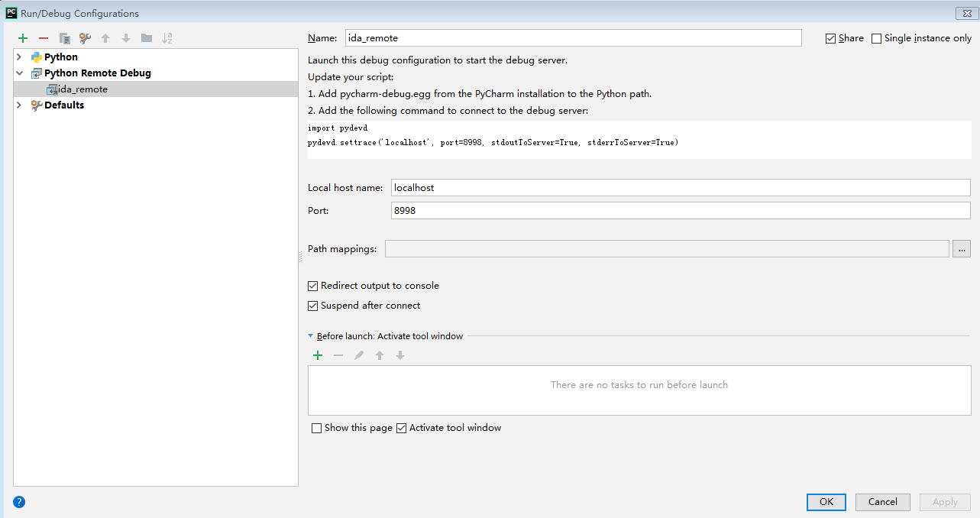Expand the Python node in the tree
The width and height of the screenshot is (980, 518).
click(x=20, y=57)
